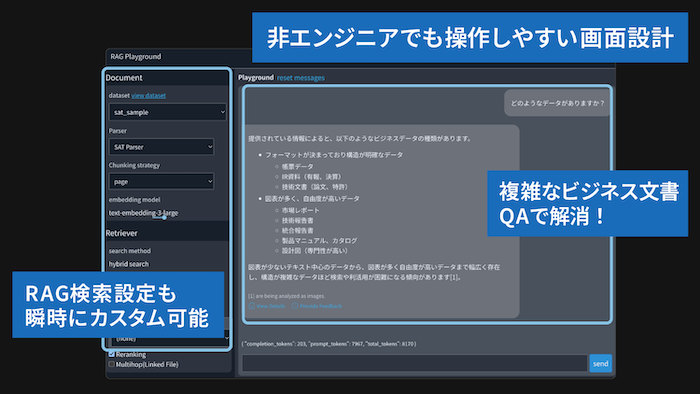The image size is (700, 394).
Task: Focus the chat message input field
Action: click(x=415, y=364)
